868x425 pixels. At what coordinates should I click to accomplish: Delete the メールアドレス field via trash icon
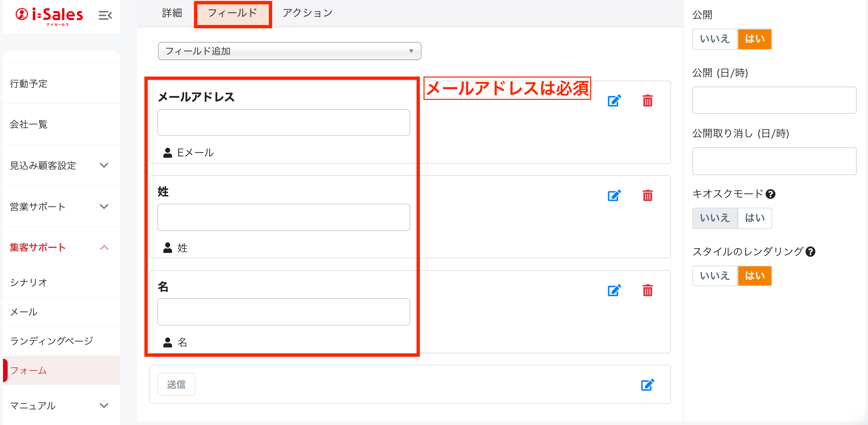[x=647, y=101]
